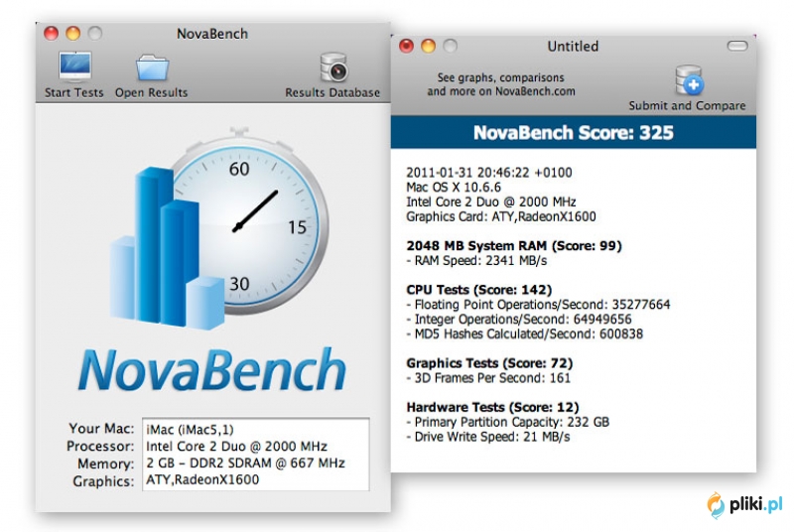Click the Start Tests monitor icon
794x532 pixels.
[x=75, y=66]
